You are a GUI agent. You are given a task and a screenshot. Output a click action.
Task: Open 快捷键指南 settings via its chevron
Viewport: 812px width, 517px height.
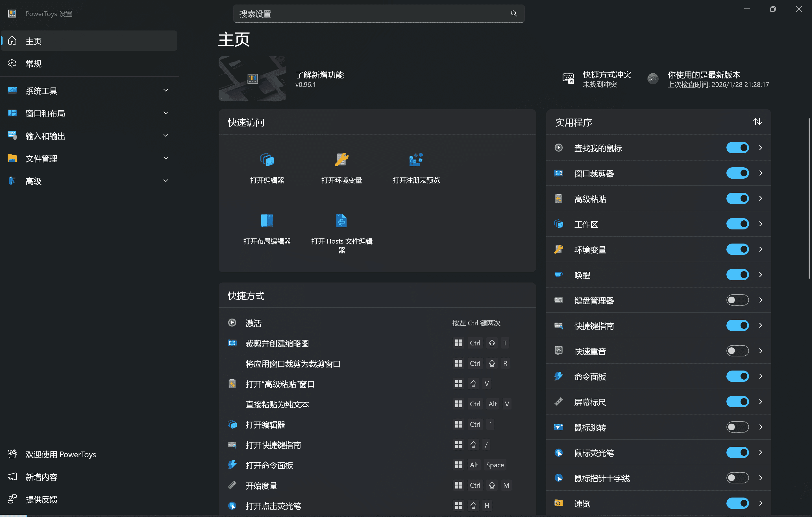tap(760, 326)
